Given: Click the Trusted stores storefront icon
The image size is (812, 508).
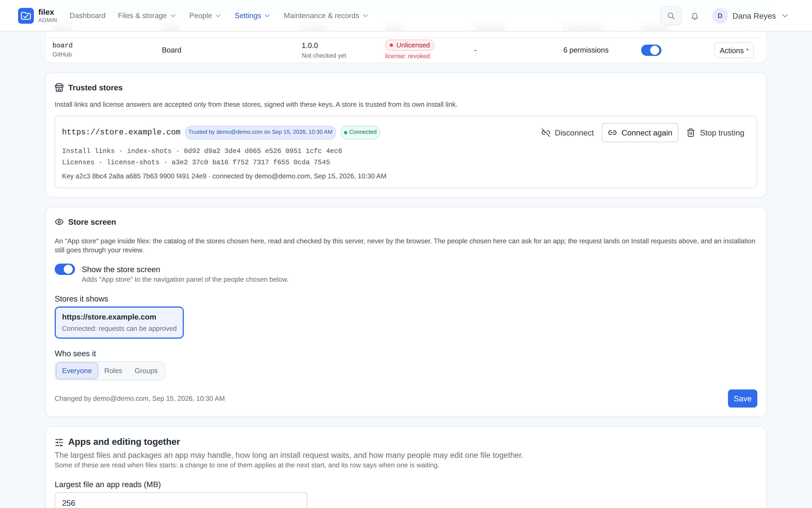Looking at the screenshot, I should point(59,88).
